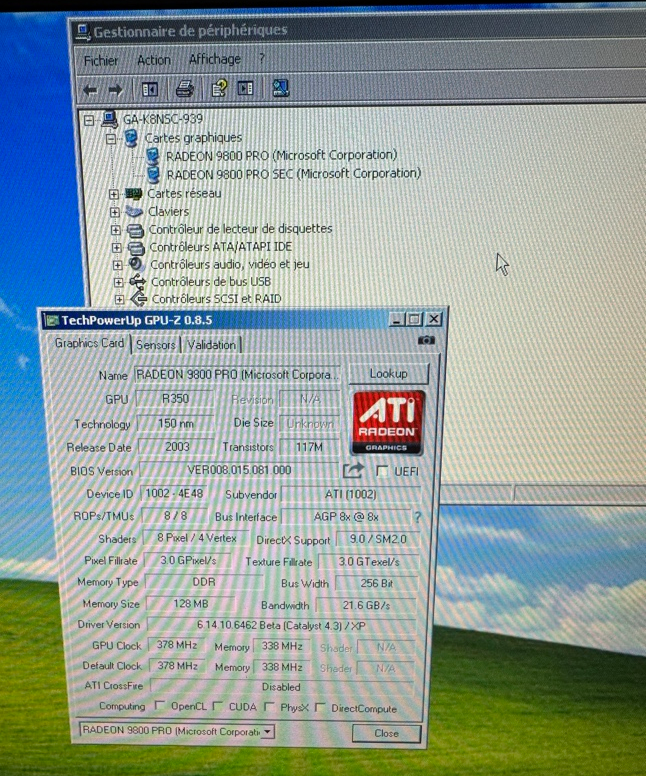646x776 pixels.
Task: Expand Contrôleurs ATA/ATAPI IDE branch
Action: (116, 247)
